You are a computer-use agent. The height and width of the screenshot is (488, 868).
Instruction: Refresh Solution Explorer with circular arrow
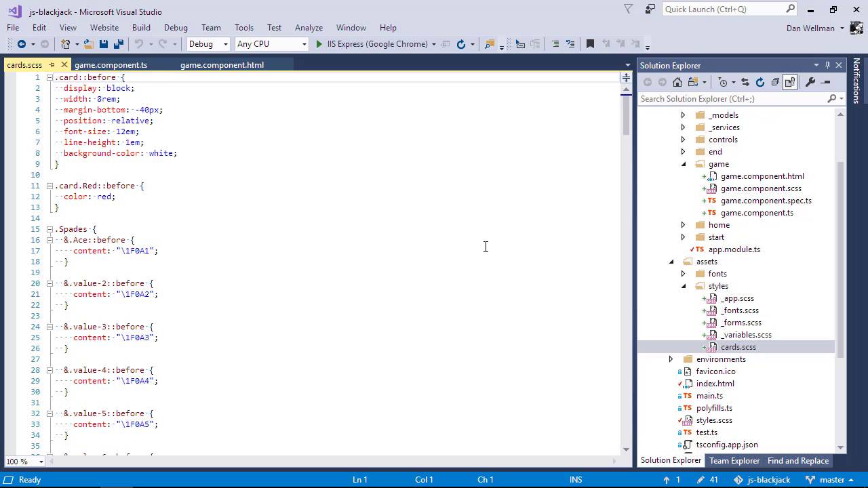(x=760, y=82)
